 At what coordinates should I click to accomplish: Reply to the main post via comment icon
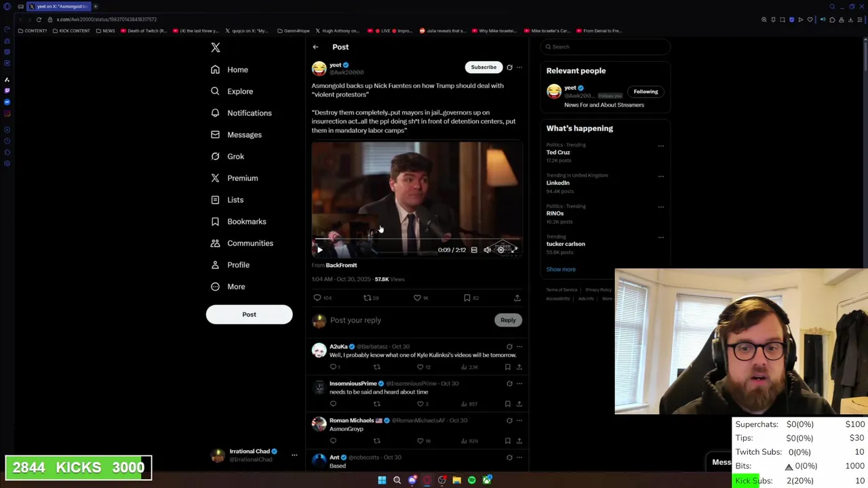[x=317, y=298]
